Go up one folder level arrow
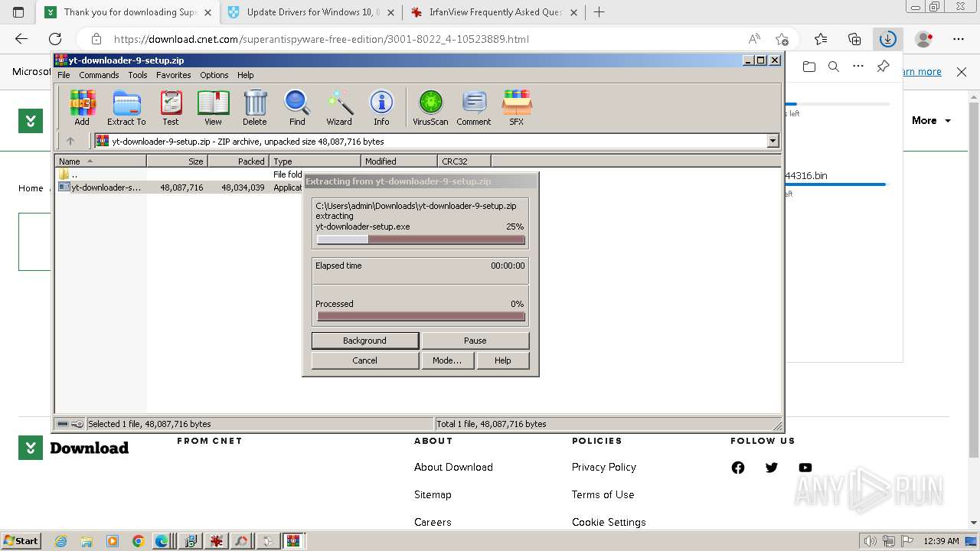The image size is (980, 551). (70, 141)
